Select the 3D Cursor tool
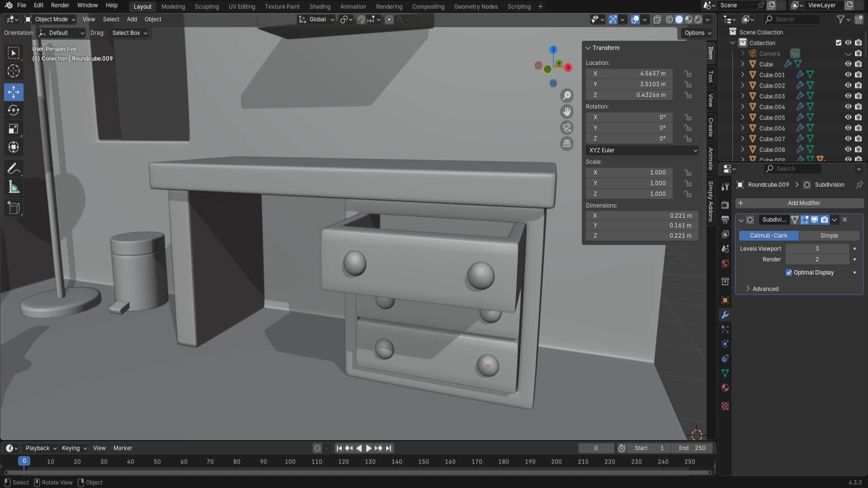 (x=14, y=71)
